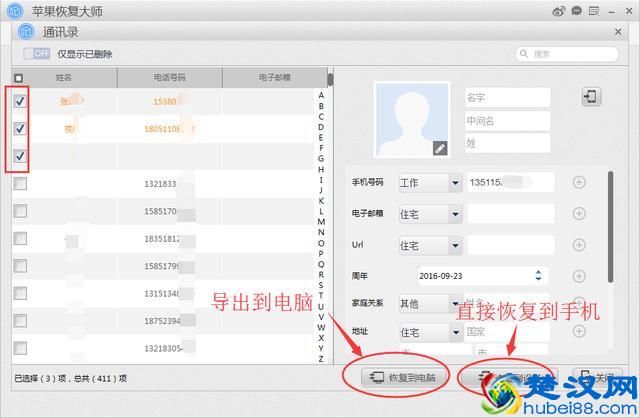This screenshot has width=640, height=418.
Task: Uncheck the contact with number 1805110
Action: point(20,129)
